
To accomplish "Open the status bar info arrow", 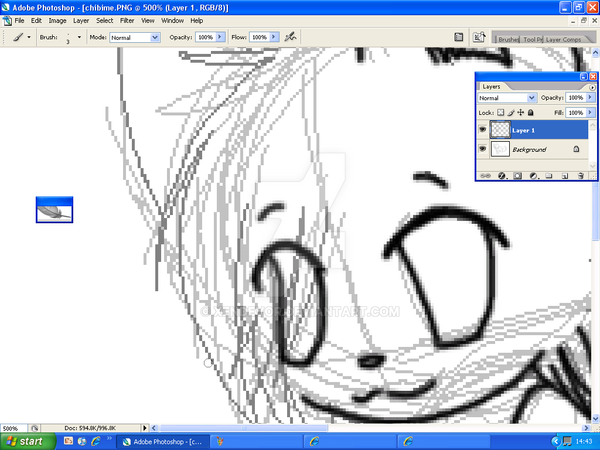I will point(144,428).
